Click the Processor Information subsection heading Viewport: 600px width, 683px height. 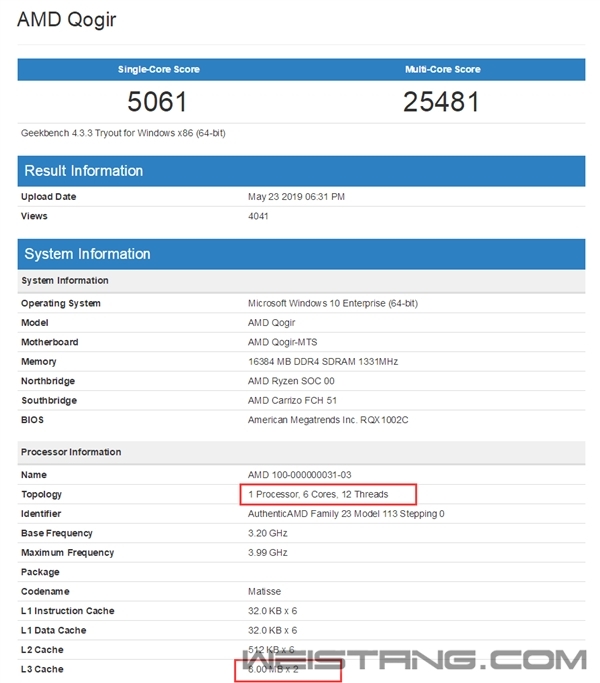[x=71, y=452]
